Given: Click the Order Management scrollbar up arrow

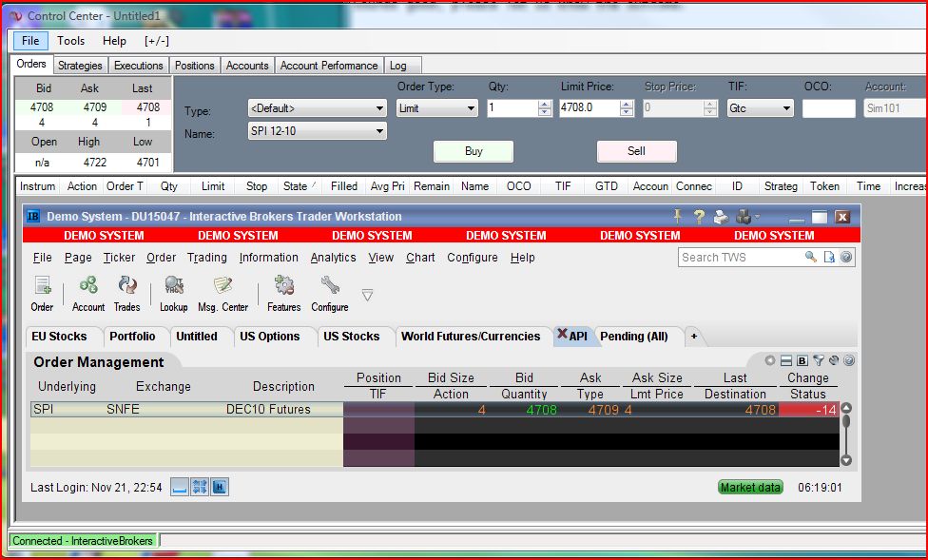Looking at the screenshot, I should pos(846,408).
